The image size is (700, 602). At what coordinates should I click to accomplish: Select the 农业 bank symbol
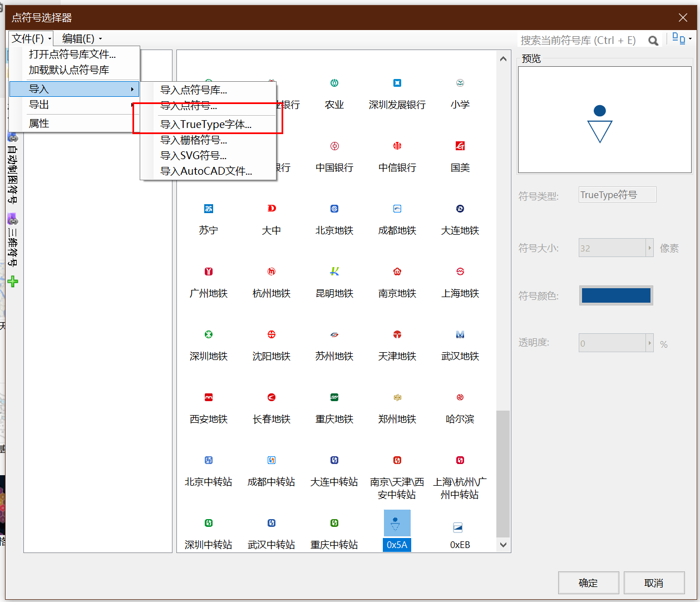pos(334,83)
